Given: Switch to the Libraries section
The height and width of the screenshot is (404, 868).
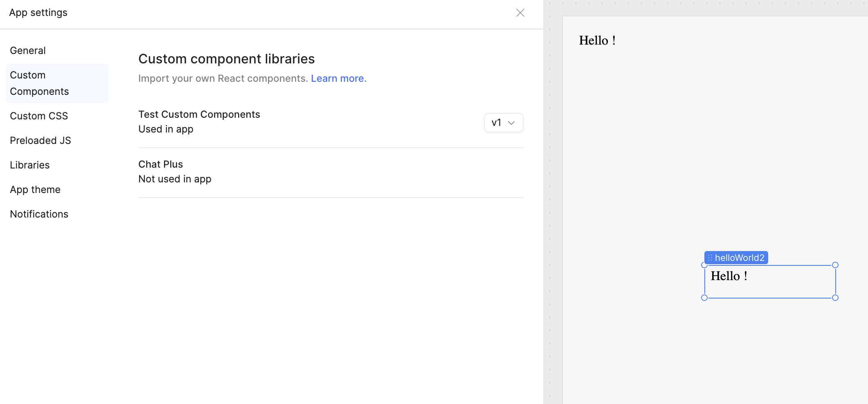Looking at the screenshot, I should click(x=30, y=165).
